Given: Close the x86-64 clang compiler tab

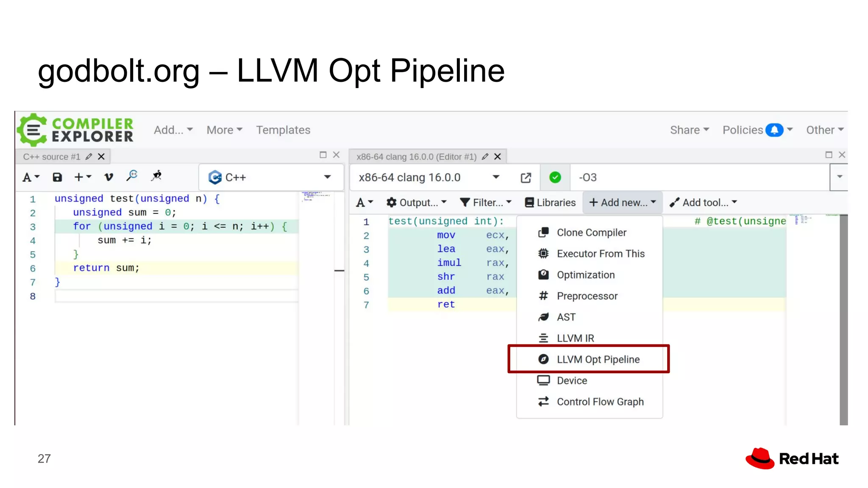Looking at the screenshot, I should 498,157.
